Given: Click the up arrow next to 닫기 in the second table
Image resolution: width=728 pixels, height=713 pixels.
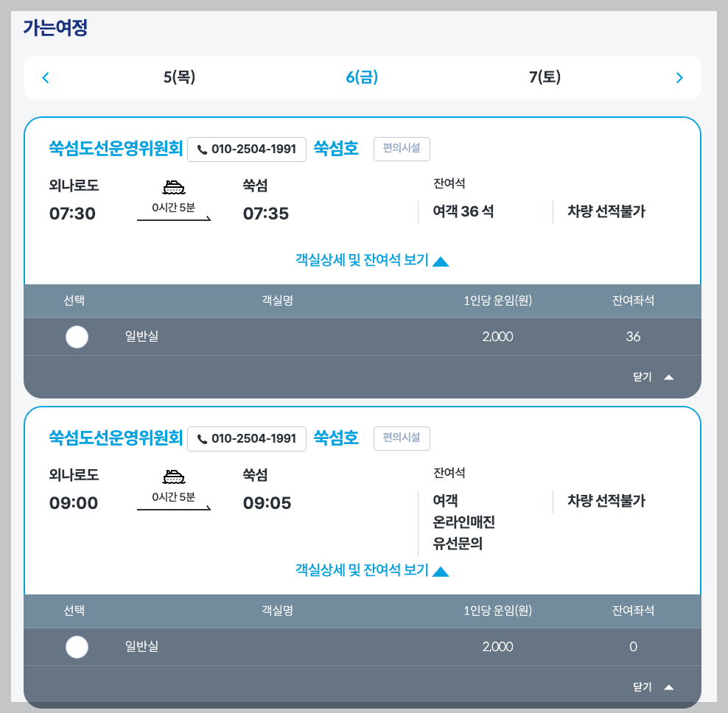Looking at the screenshot, I should [669, 686].
